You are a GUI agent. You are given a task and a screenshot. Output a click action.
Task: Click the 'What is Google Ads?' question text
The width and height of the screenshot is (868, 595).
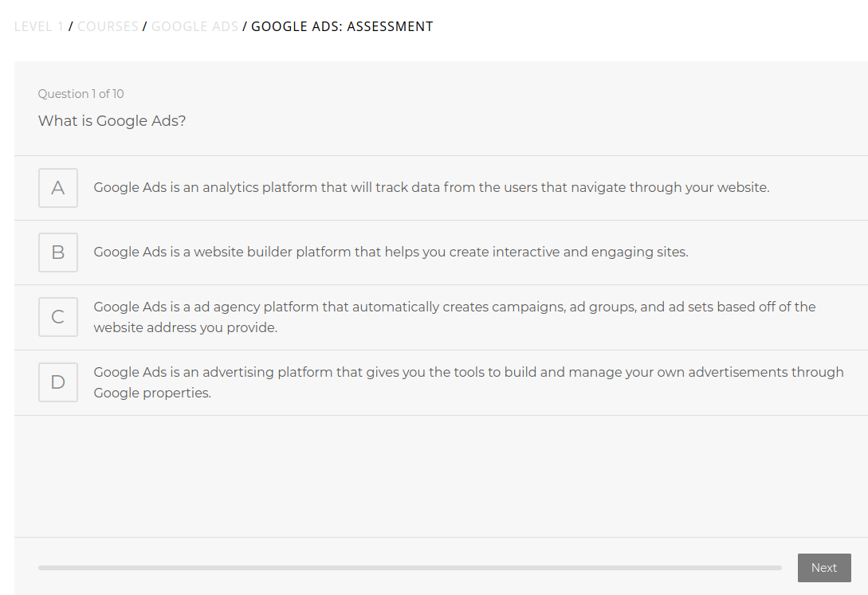(x=112, y=121)
